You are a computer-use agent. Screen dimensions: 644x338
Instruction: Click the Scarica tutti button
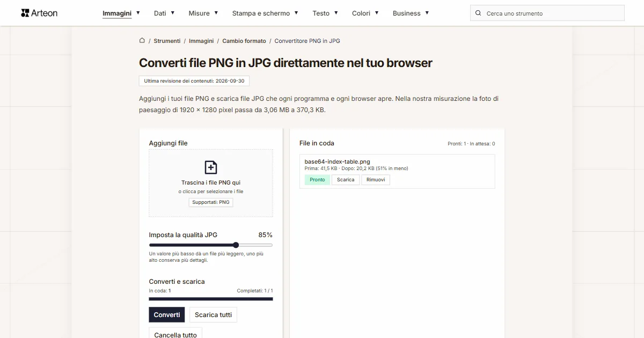(213, 315)
